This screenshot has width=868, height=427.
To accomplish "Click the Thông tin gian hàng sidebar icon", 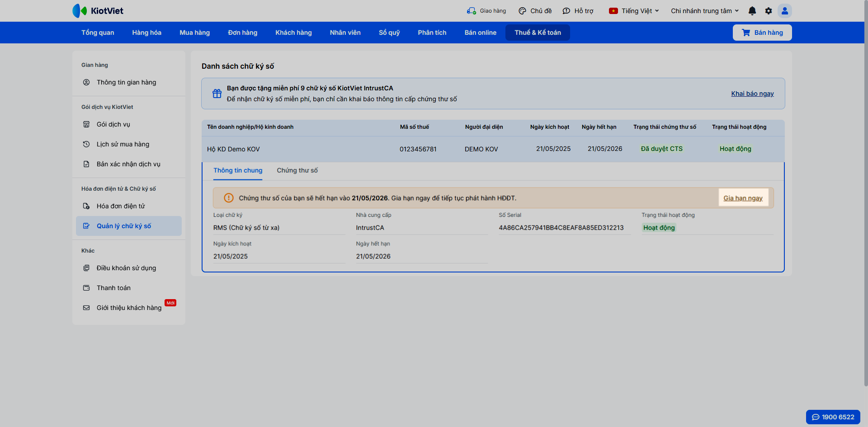I will pos(86,82).
